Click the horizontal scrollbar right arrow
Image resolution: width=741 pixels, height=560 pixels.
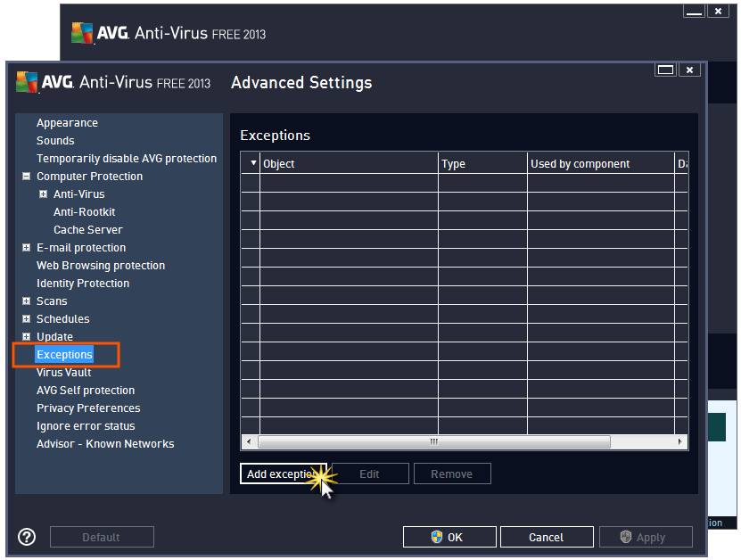pyautogui.click(x=680, y=442)
